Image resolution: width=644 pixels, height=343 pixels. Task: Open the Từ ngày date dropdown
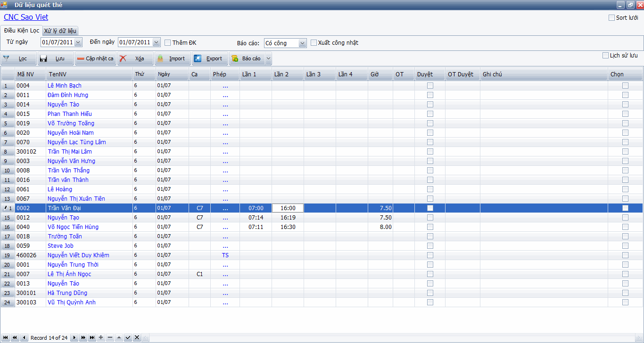(x=78, y=42)
